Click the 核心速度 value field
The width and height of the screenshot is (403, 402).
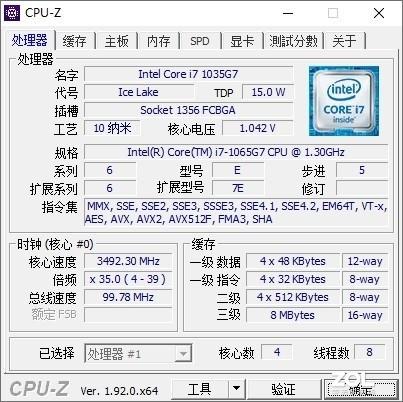point(128,261)
